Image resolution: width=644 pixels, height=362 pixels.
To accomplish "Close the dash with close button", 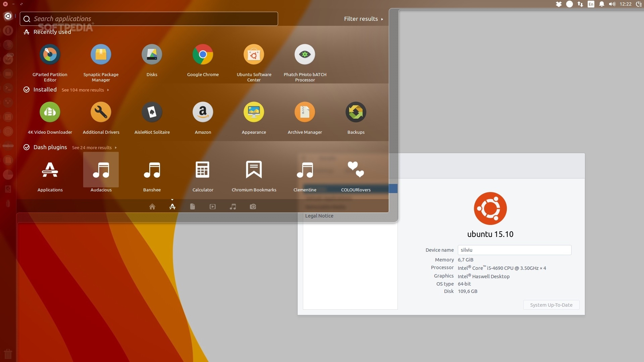I will pos(5,4).
